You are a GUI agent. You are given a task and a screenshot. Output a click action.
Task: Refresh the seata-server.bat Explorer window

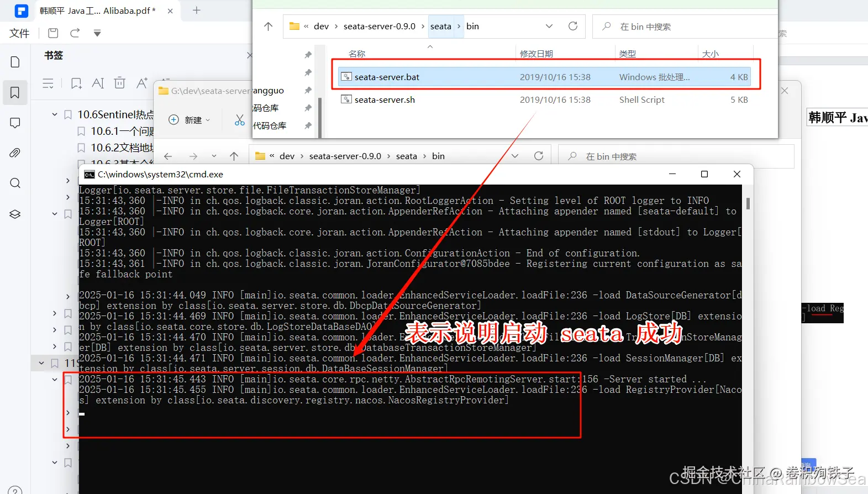click(x=573, y=26)
